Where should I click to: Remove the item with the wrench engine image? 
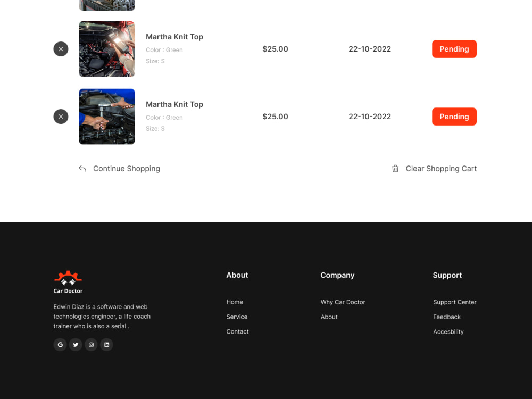[x=61, y=117]
